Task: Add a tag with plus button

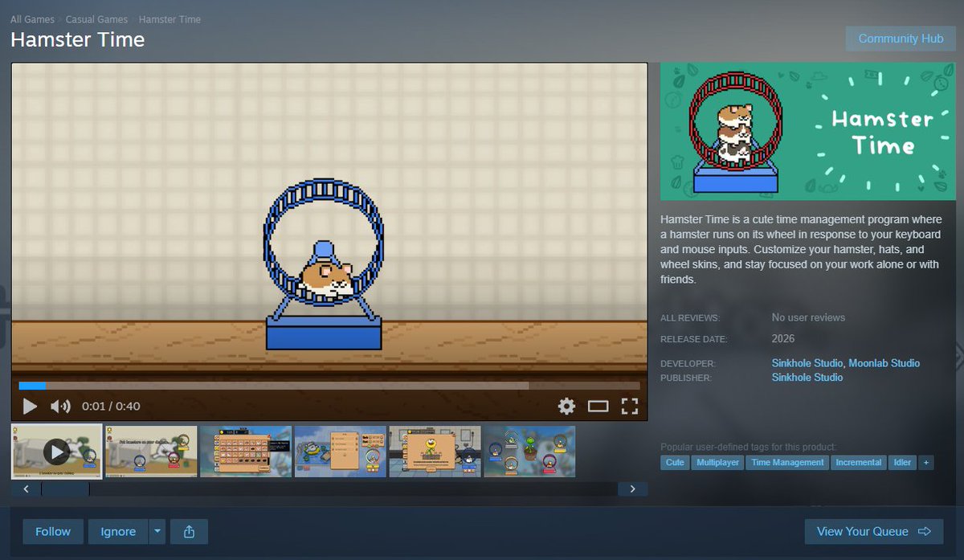Action: [x=926, y=463]
